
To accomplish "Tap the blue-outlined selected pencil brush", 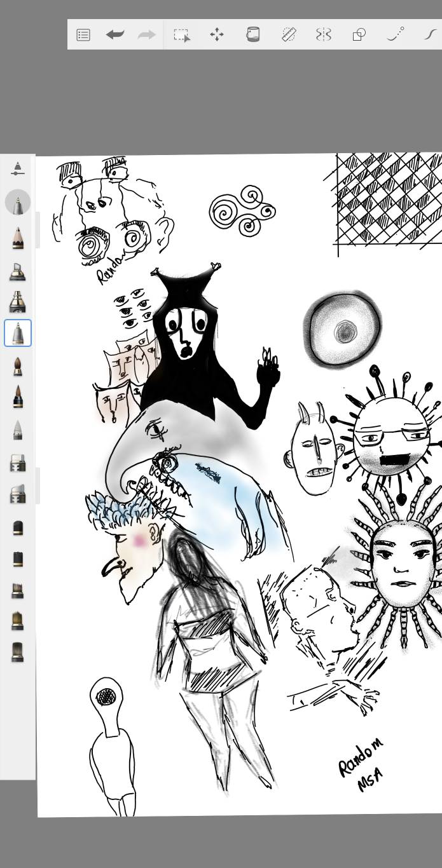I will pos(18,334).
